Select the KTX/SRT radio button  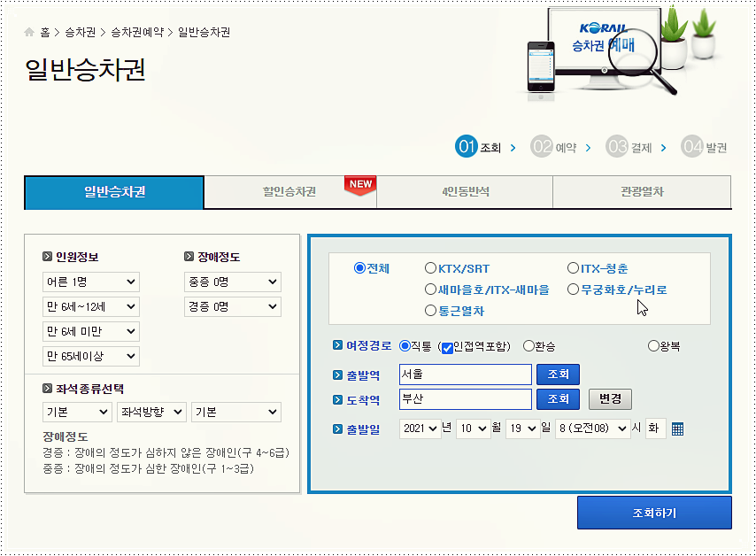click(x=430, y=267)
